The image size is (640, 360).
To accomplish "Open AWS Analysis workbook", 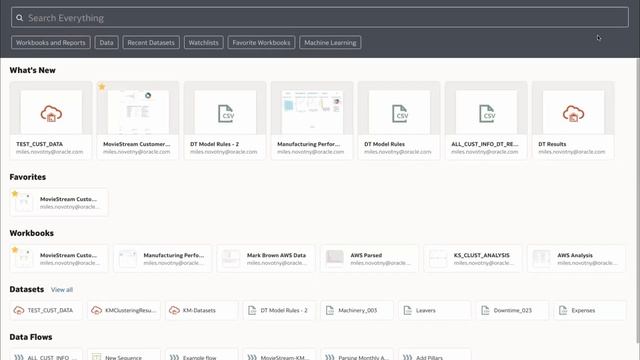I will point(576,258).
